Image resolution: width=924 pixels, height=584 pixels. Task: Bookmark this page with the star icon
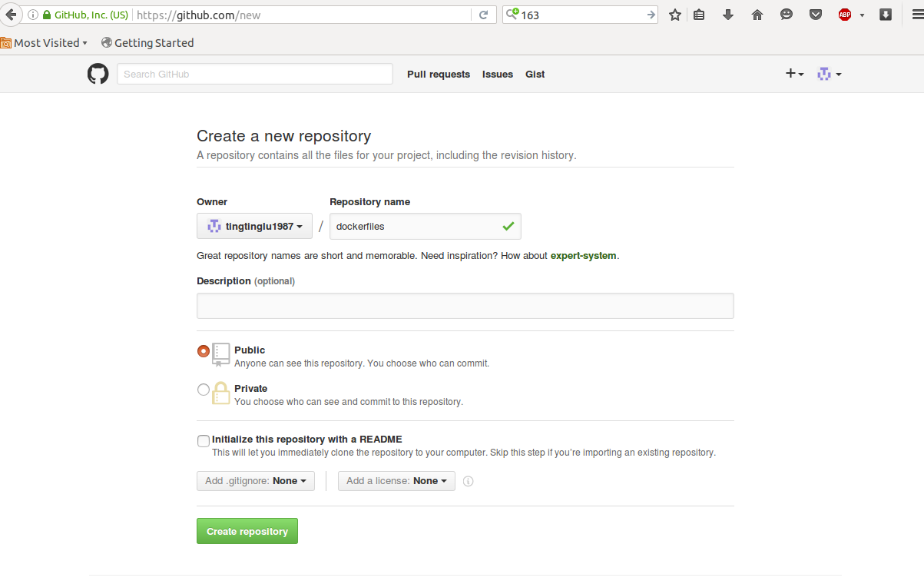click(675, 15)
